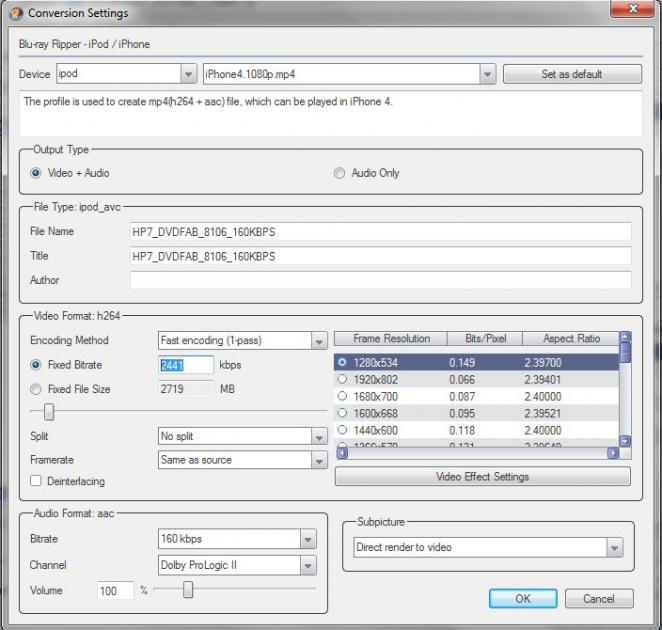Click the 2.40000 aspect ratio in 1680x700 row
662x630 pixels.
(x=543, y=396)
